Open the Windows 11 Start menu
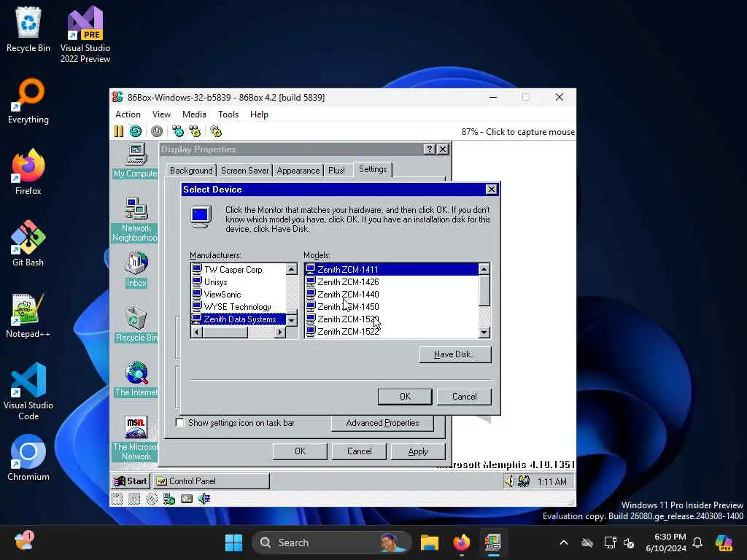Viewport: 747px width, 560px height. (x=233, y=542)
